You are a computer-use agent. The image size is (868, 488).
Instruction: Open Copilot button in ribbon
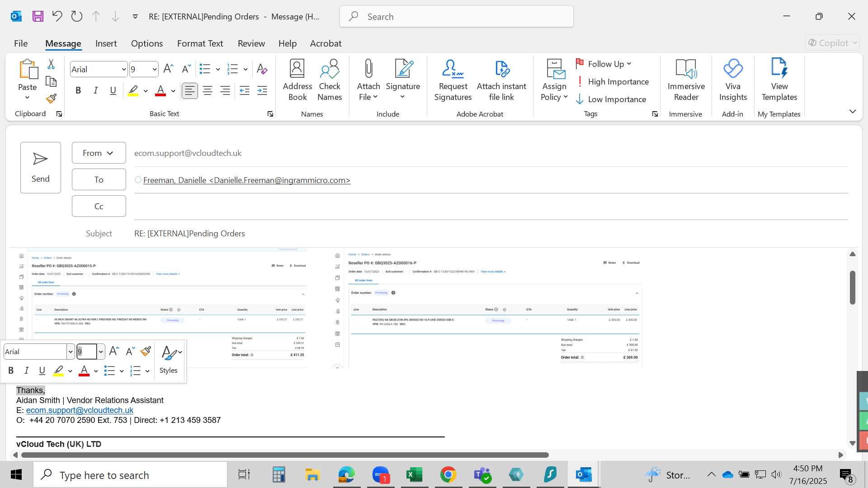click(x=832, y=43)
